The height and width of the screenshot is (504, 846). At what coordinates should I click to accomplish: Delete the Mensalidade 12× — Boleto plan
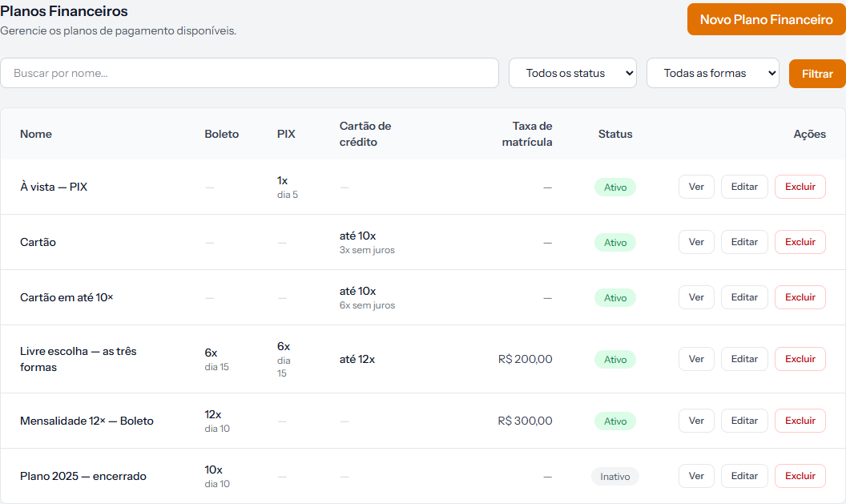(800, 421)
